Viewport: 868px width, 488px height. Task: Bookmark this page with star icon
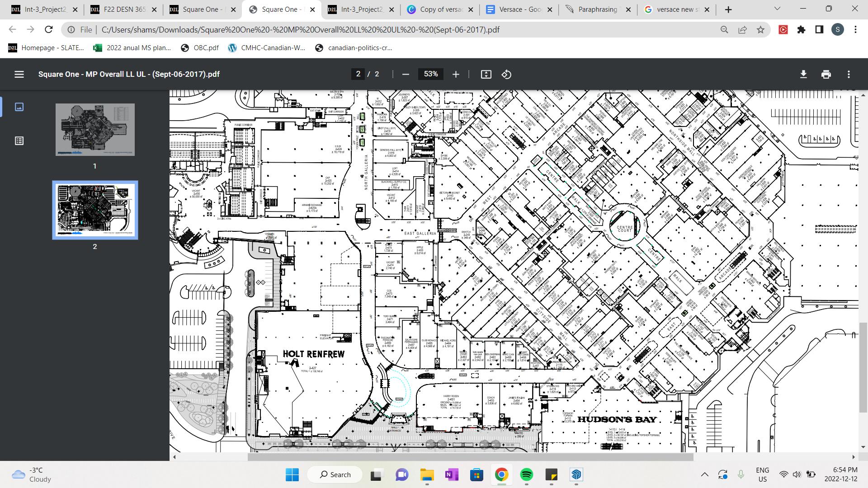760,30
